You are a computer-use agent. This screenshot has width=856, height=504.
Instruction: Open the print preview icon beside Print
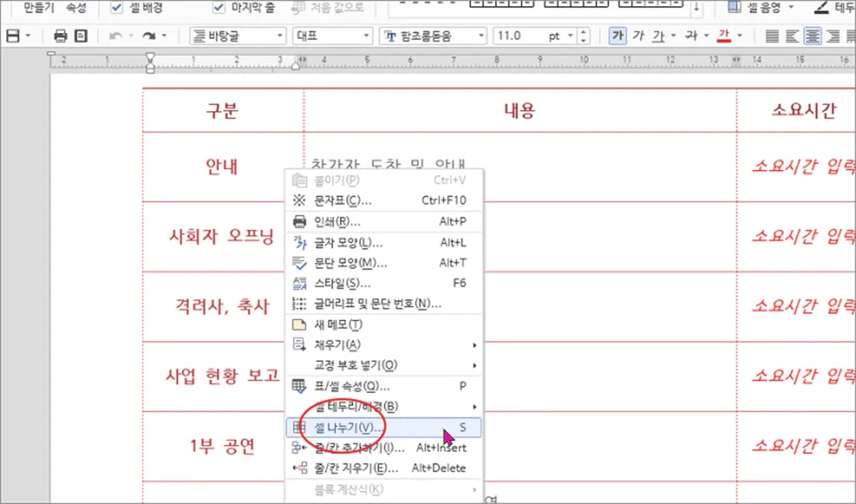pos(81,36)
